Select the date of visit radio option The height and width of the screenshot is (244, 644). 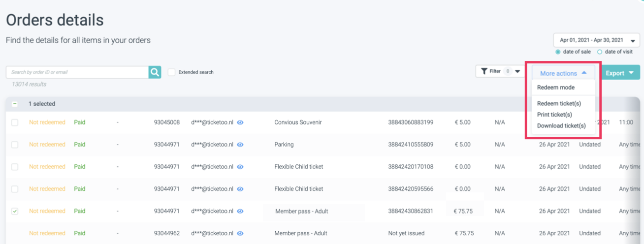point(600,52)
